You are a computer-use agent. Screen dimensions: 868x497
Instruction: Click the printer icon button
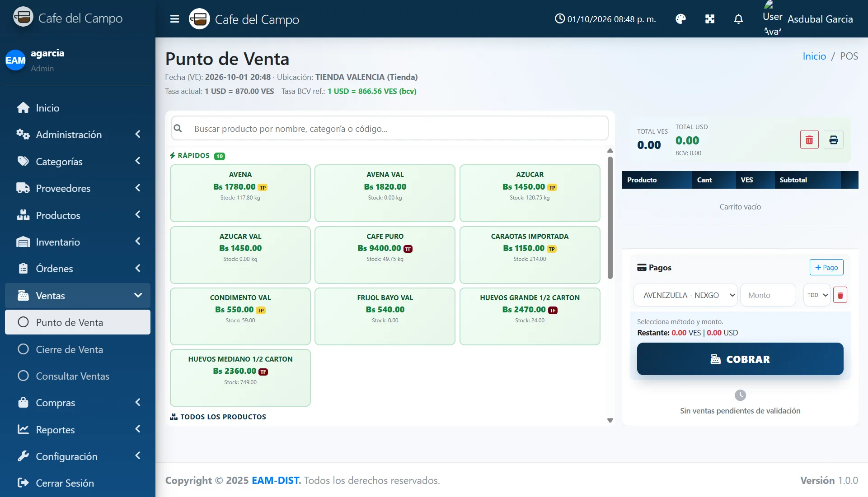point(834,140)
